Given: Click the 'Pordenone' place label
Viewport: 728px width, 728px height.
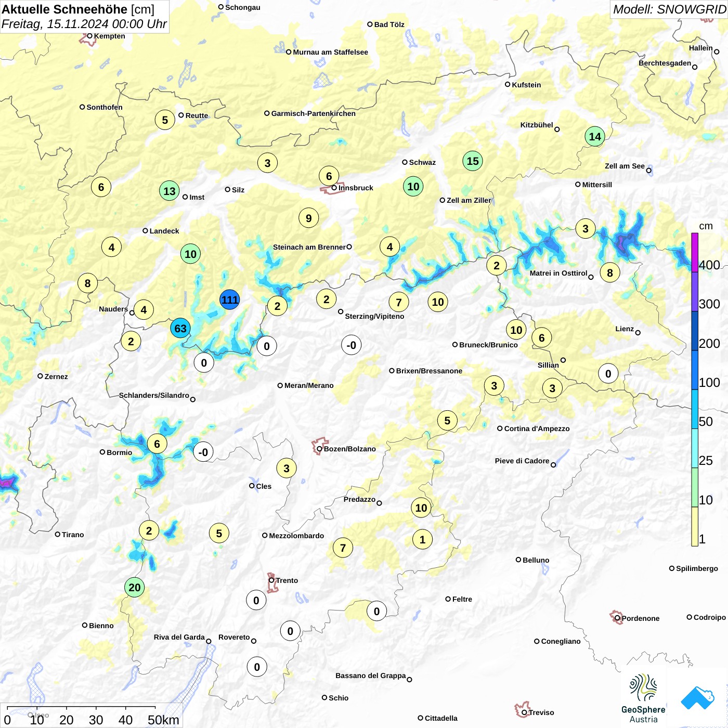Looking at the screenshot, I should [x=641, y=618].
